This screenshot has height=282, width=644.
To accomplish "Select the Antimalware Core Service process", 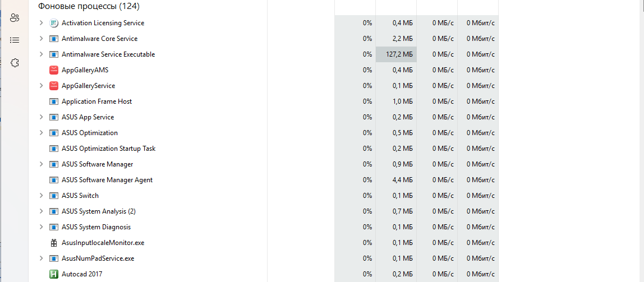I will (99, 39).
